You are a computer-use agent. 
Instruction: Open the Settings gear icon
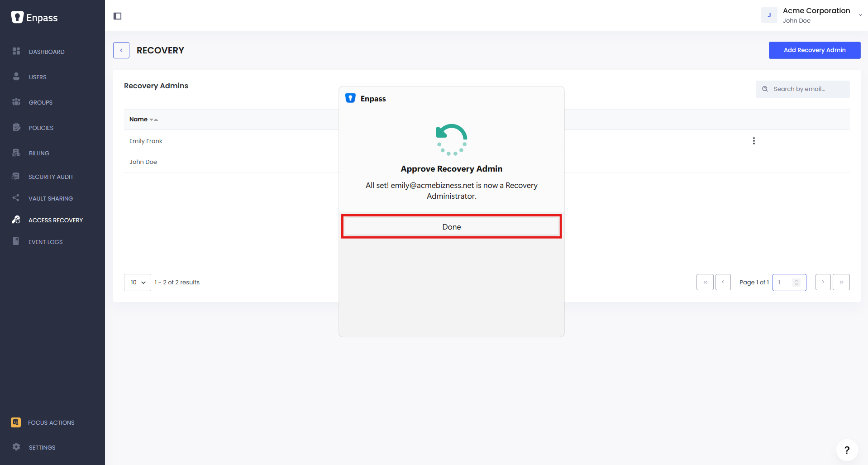(16, 447)
